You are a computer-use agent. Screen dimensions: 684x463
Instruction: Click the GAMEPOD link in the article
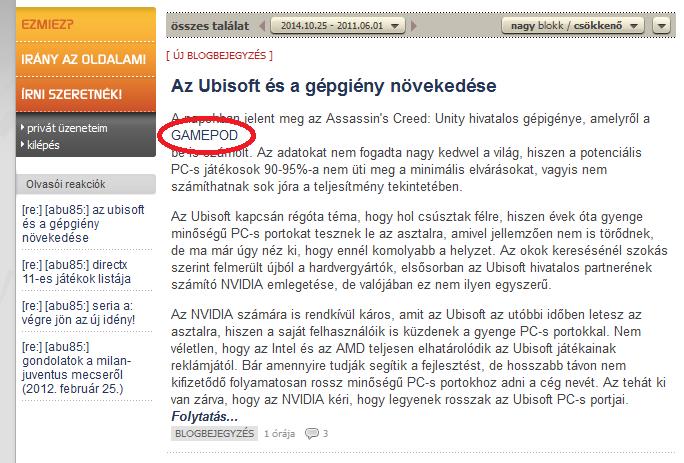coord(204,135)
